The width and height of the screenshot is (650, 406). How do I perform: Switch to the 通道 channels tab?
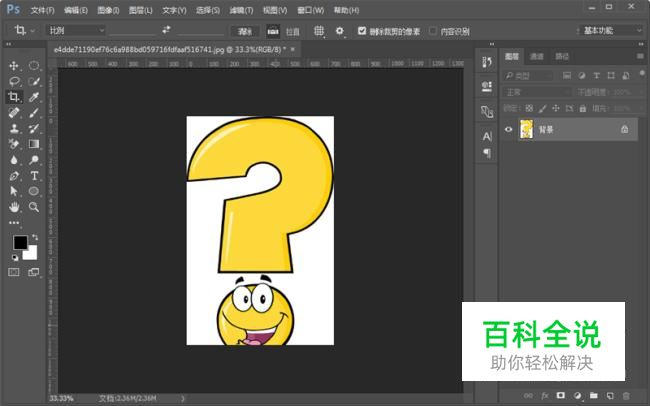[537, 56]
